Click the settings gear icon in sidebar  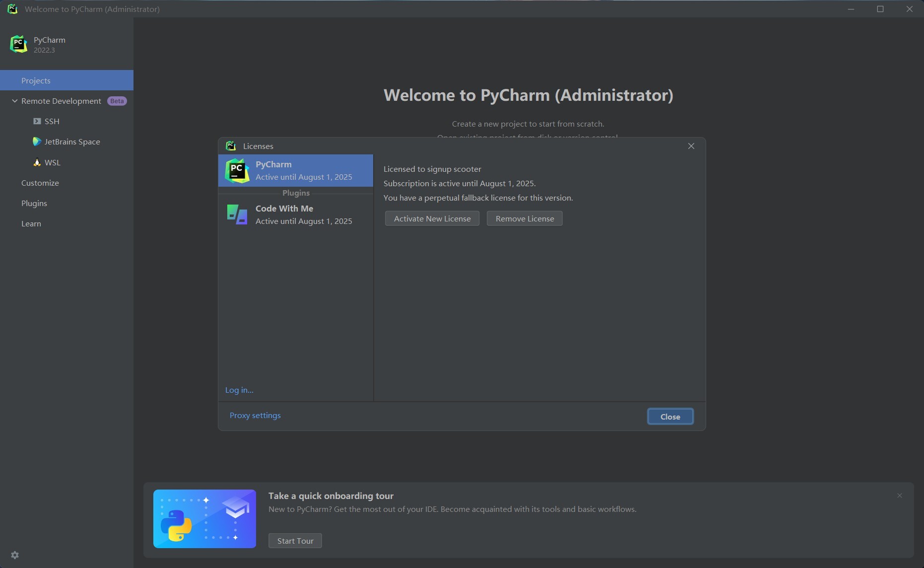coord(15,555)
